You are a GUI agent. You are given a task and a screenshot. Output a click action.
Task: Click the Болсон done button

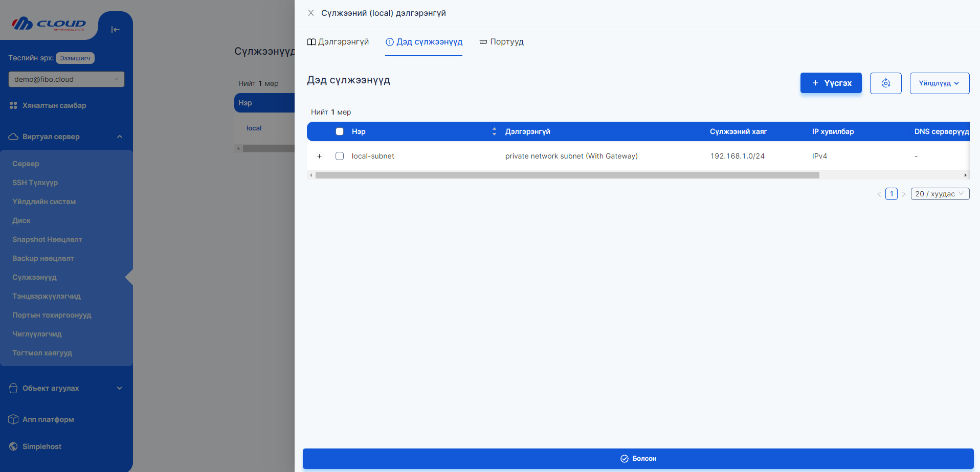pos(638,459)
